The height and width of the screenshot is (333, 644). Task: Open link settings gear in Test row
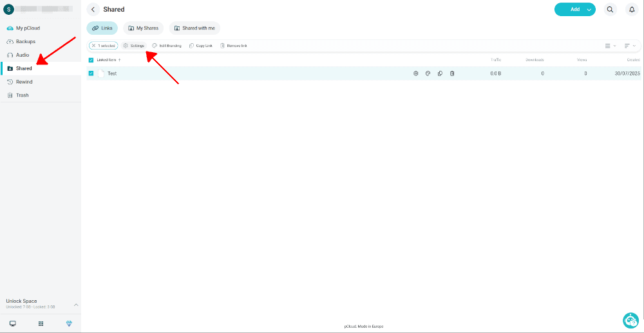tap(415, 73)
